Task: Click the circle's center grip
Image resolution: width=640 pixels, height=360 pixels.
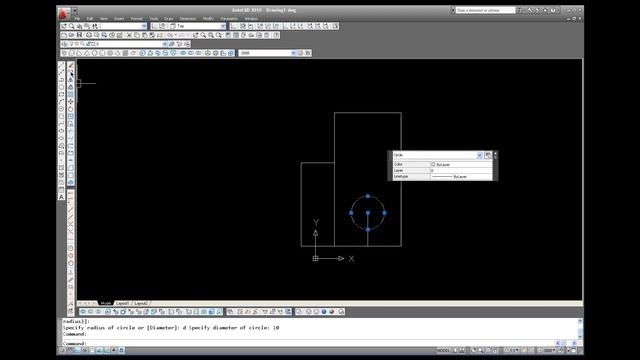Action: (x=368, y=213)
